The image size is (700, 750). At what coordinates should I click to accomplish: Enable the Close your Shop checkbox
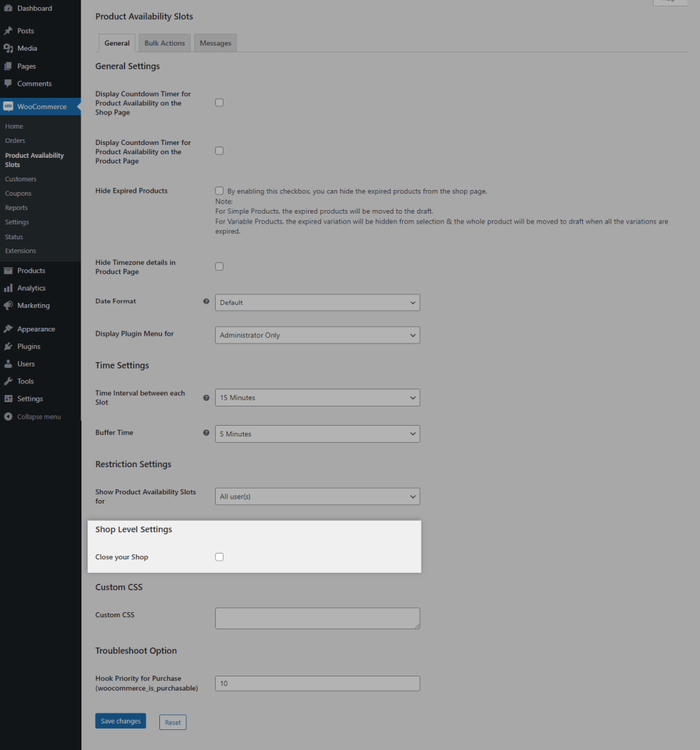(219, 557)
